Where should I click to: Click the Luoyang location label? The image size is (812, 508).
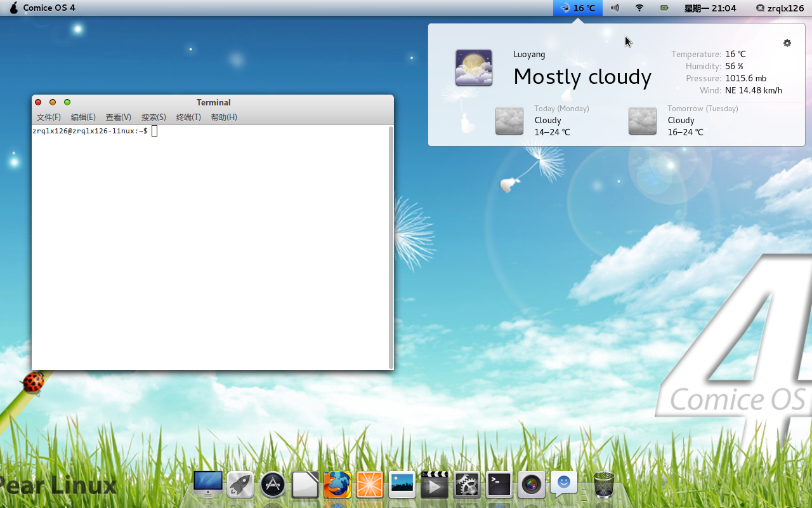tap(529, 55)
